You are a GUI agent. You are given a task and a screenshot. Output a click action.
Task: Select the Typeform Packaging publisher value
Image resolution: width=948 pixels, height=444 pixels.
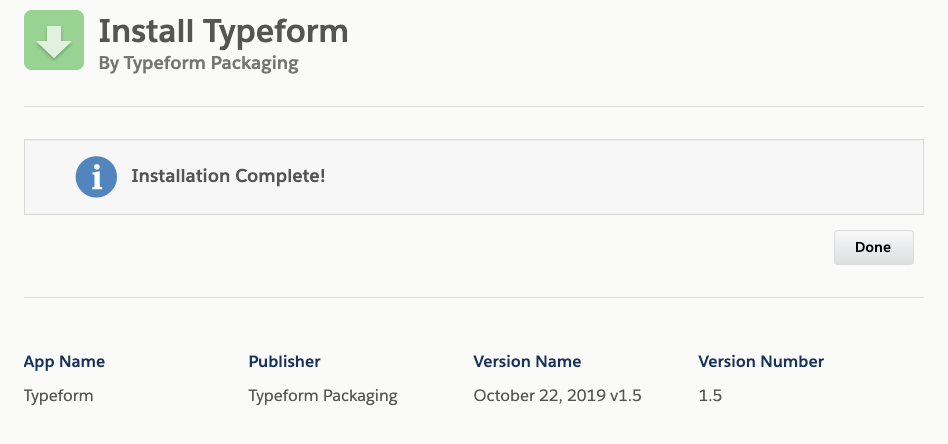point(323,396)
